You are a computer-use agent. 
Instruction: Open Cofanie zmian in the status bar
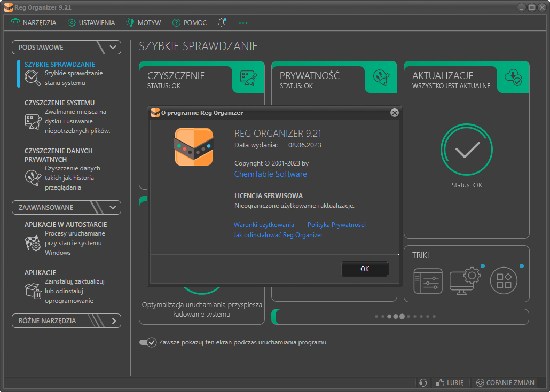point(505,382)
